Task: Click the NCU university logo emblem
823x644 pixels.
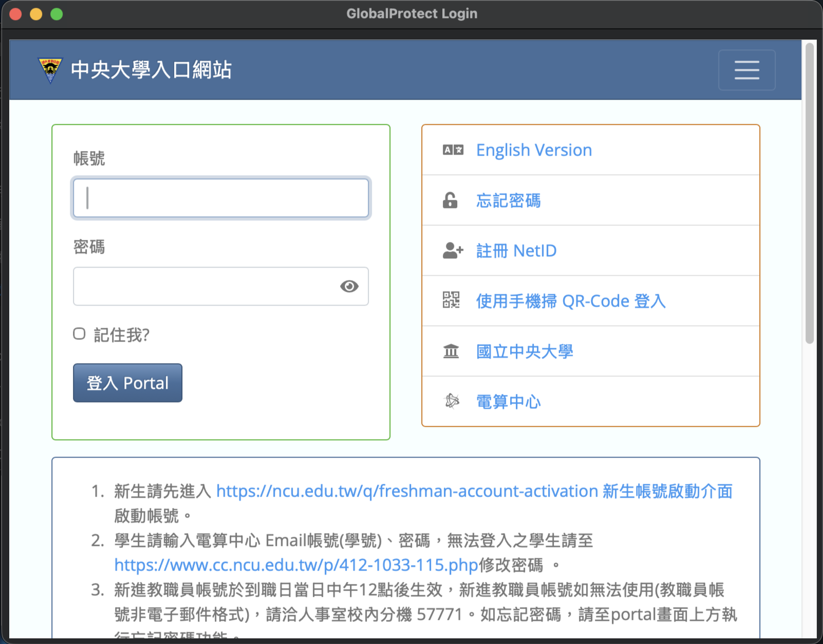Action: 50,70
